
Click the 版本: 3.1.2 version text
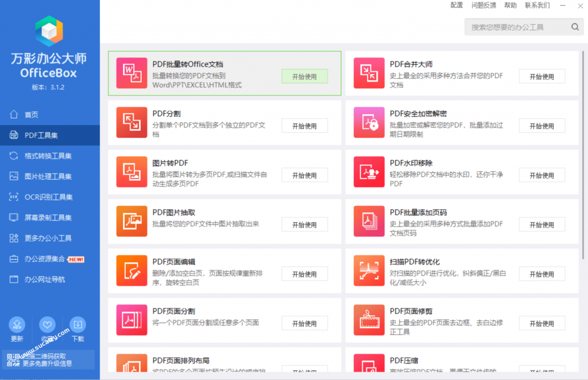coord(48,87)
